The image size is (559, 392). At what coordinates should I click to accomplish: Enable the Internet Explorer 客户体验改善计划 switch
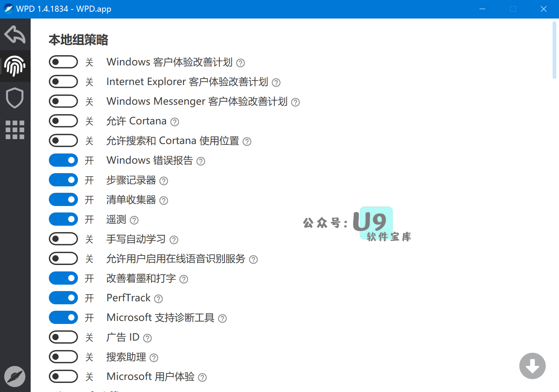pos(63,82)
